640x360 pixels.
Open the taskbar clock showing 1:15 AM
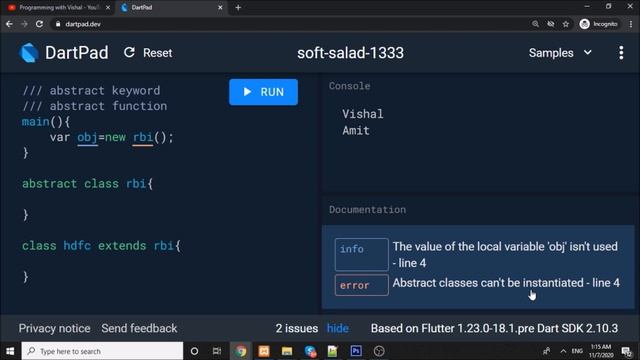[x=601, y=351]
